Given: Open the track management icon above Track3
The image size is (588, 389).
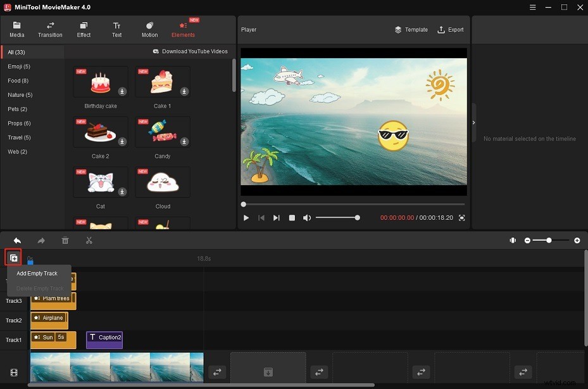Looking at the screenshot, I should (x=13, y=257).
